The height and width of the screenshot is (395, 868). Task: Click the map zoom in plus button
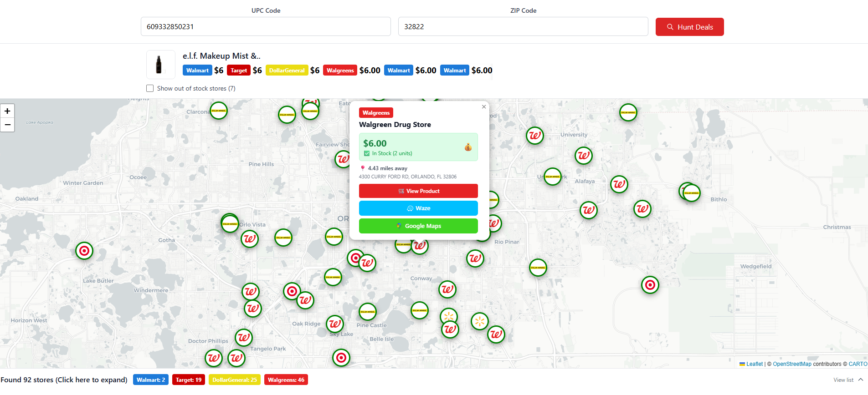[x=7, y=111]
